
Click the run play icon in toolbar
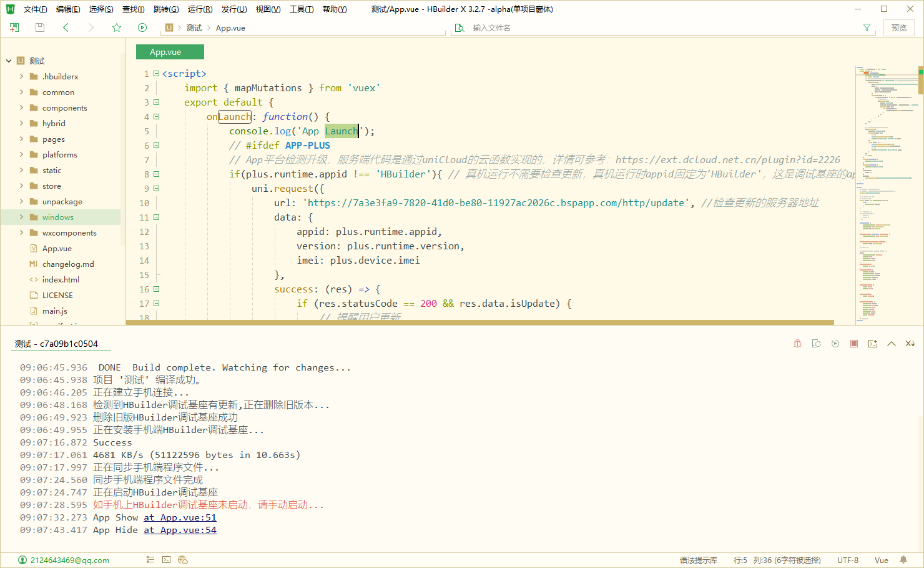pyautogui.click(x=142, y=27)
